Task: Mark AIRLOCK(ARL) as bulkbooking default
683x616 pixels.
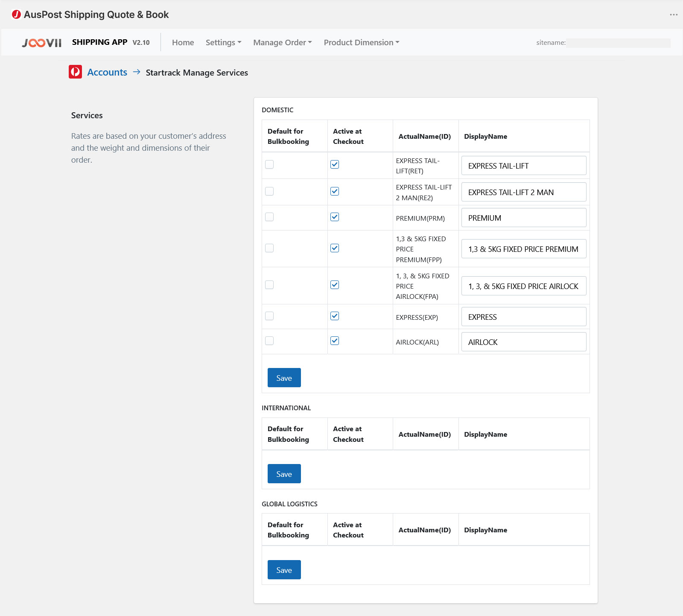Action: pos(269,341)
